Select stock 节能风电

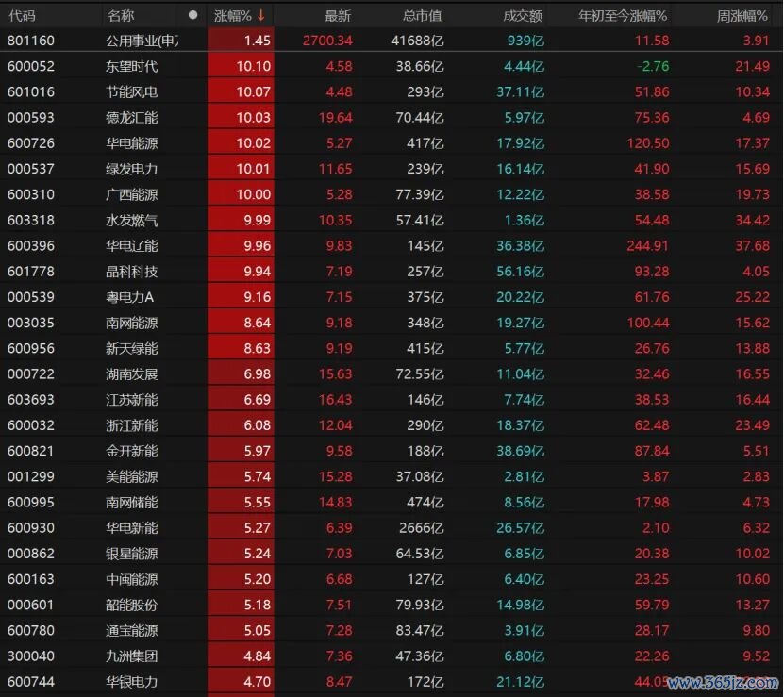click(x=131, y=92)
